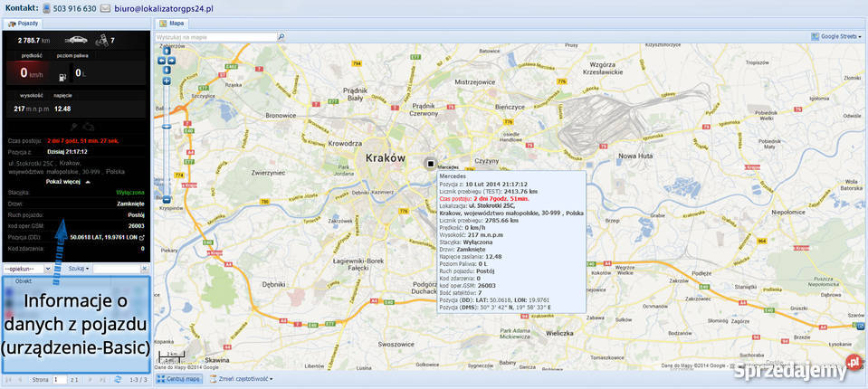Go to the next page of vehicles
Image resolution: width=868 pixels, height=389 pixels.
point(91,380)
